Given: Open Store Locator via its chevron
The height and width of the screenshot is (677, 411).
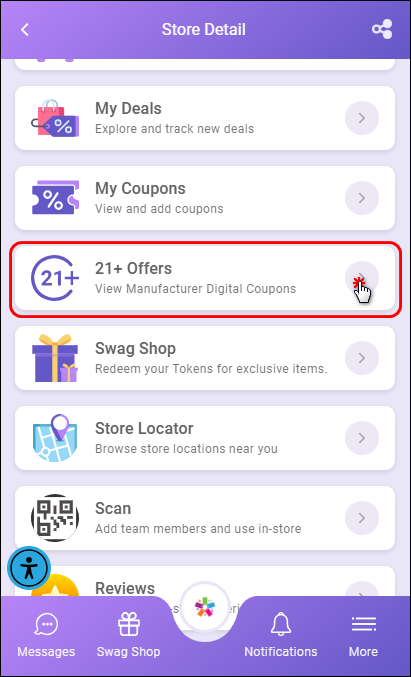Looking at the screenshot, I should tap(362, 438).
